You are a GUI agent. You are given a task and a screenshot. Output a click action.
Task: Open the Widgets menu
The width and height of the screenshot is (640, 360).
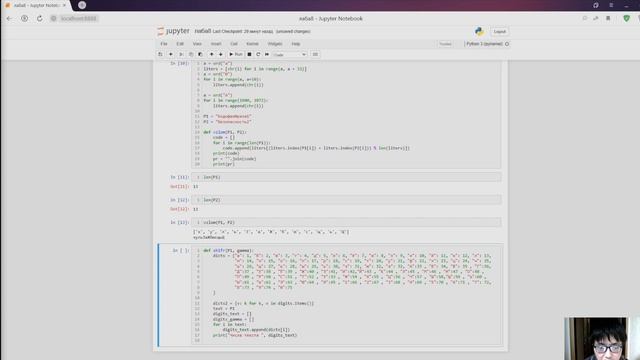275,44
